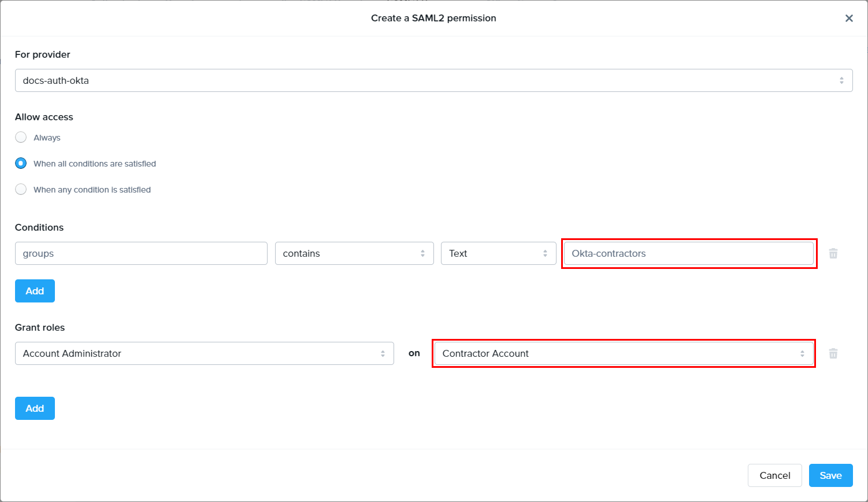Image resolution: width=868 pixels, height=502 pixels.
Task: Click the Grant roles section heading
Action: [40, 327]
